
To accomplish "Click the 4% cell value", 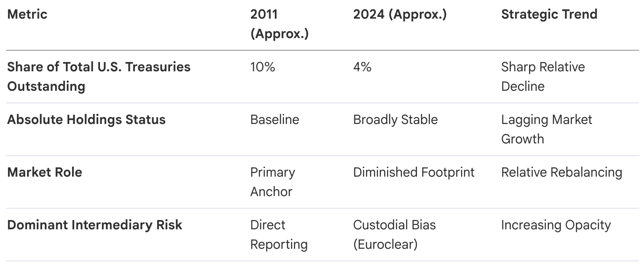I will click(x=362, y=67).
